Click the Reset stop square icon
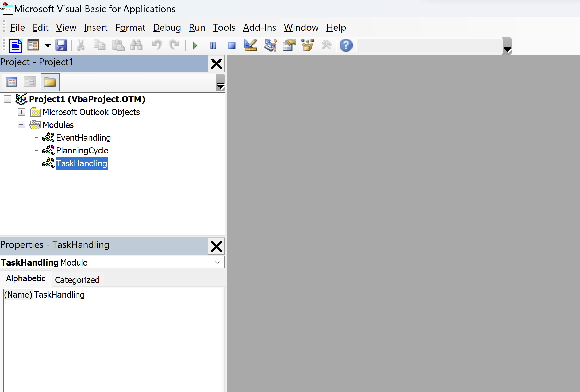This screenshot has height=392, width=580. 232,45
